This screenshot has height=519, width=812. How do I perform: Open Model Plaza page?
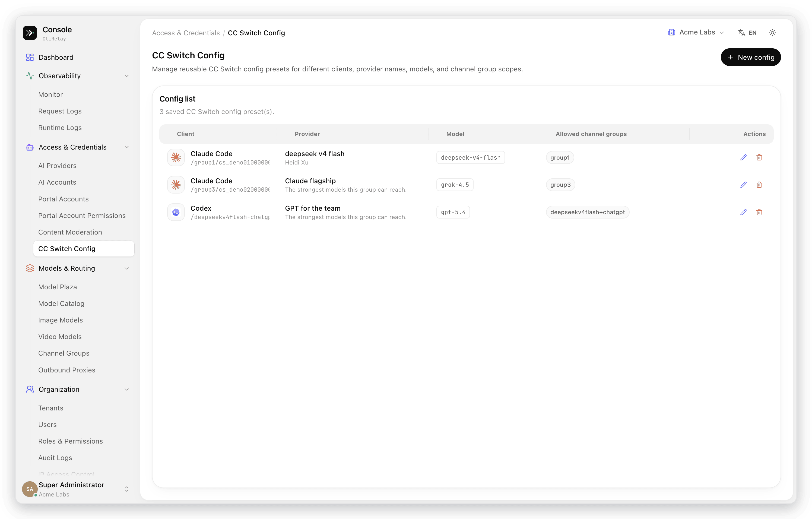tap(58, 287)
